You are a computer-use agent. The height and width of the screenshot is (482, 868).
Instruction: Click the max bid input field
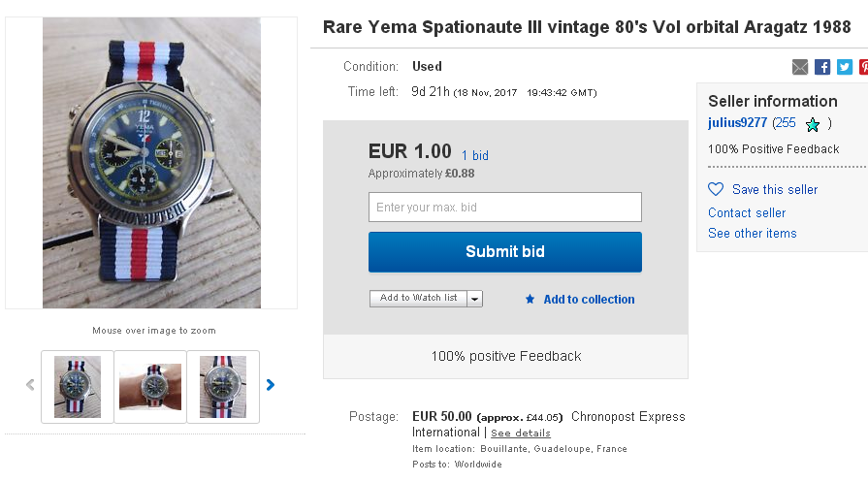(504, 207)
